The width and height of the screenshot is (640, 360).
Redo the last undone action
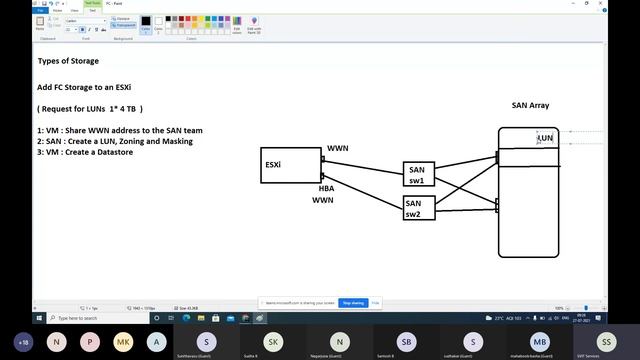pos(57,3)
